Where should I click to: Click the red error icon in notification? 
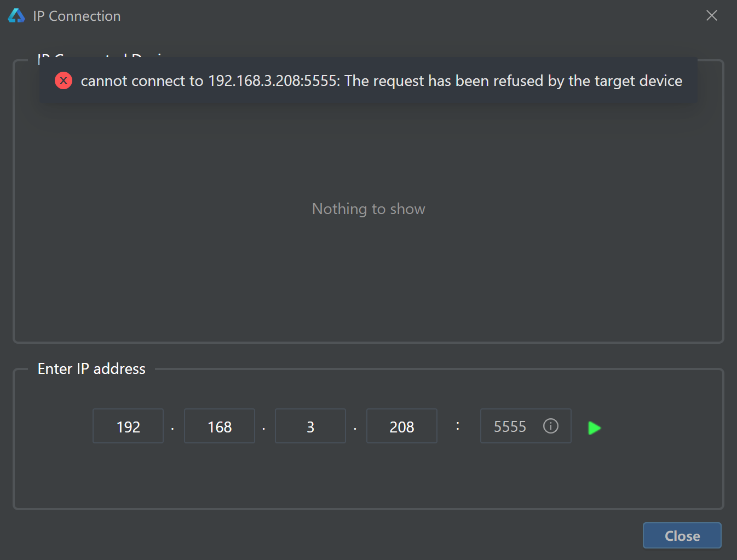tap(64, 80)
